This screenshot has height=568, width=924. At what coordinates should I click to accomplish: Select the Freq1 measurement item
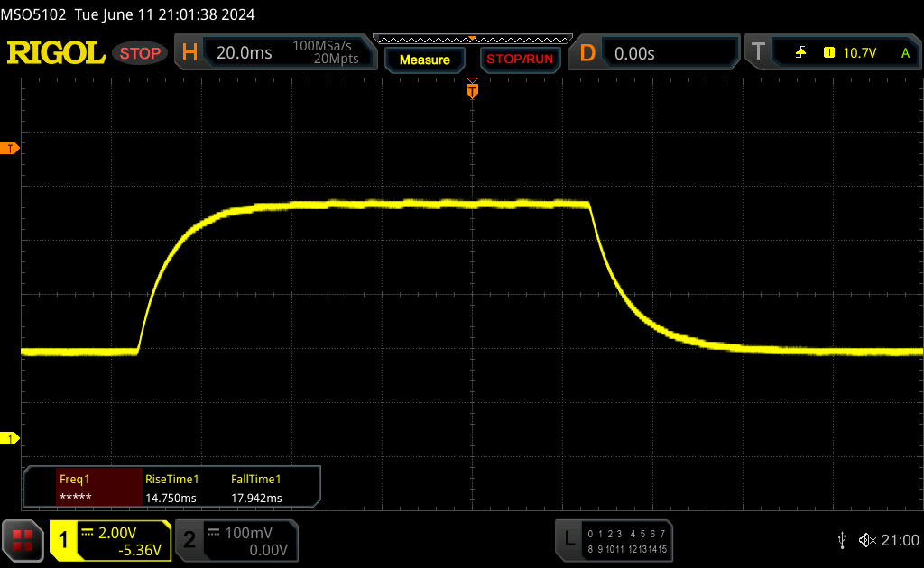tap(83, 488)
